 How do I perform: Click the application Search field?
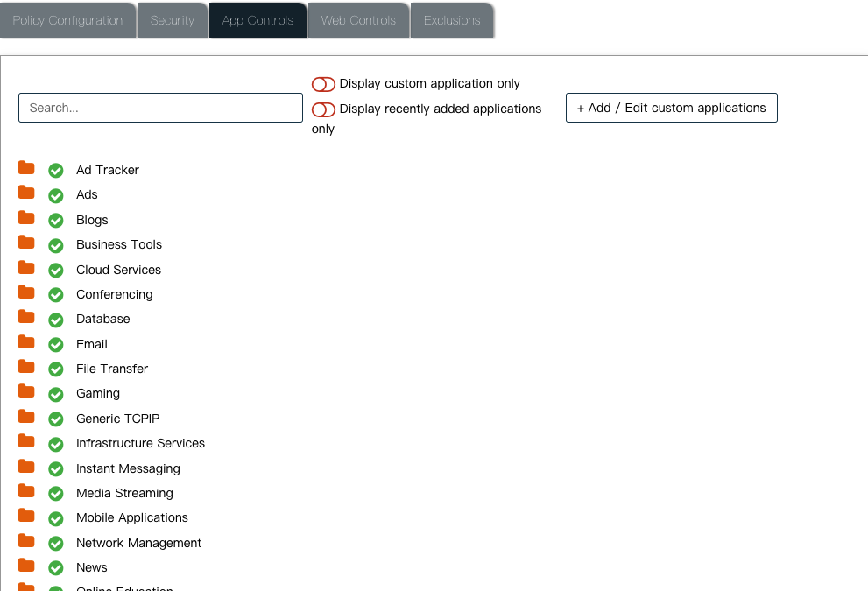point(160,108)
